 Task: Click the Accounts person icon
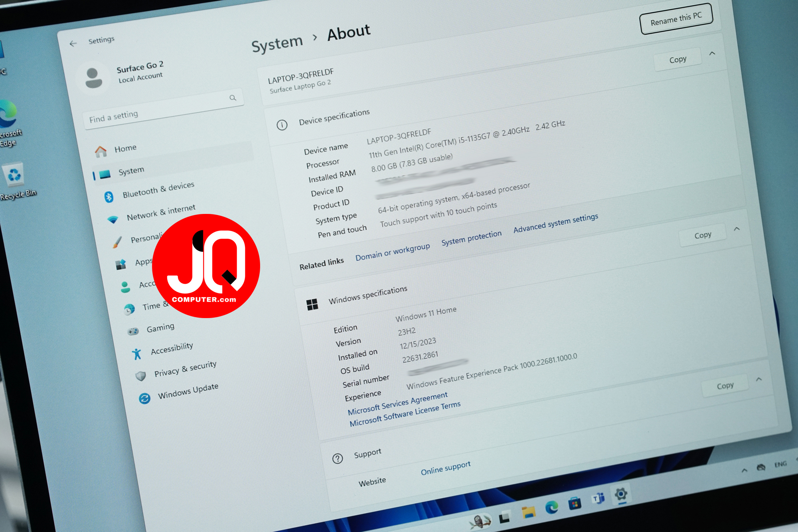(125, 287)
